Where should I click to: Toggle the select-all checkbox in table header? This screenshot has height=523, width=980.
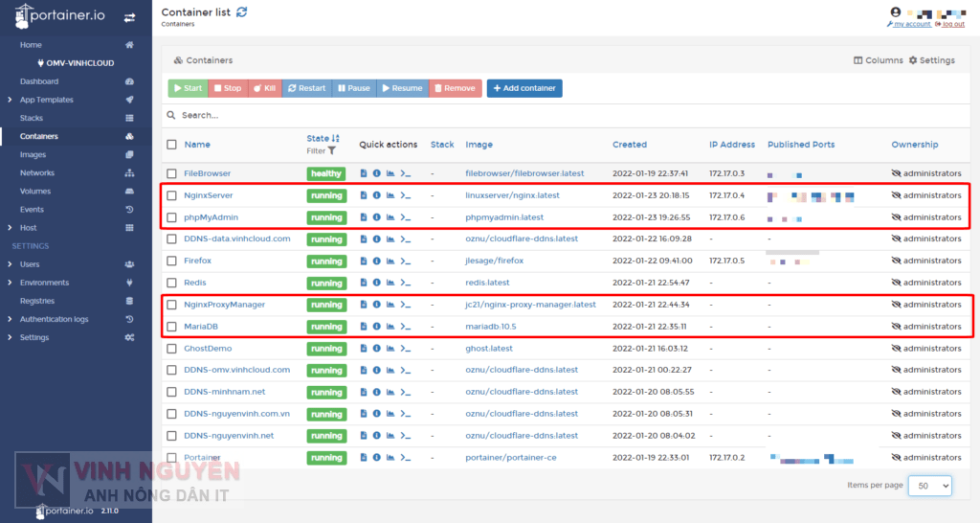(x=171, y=145)
